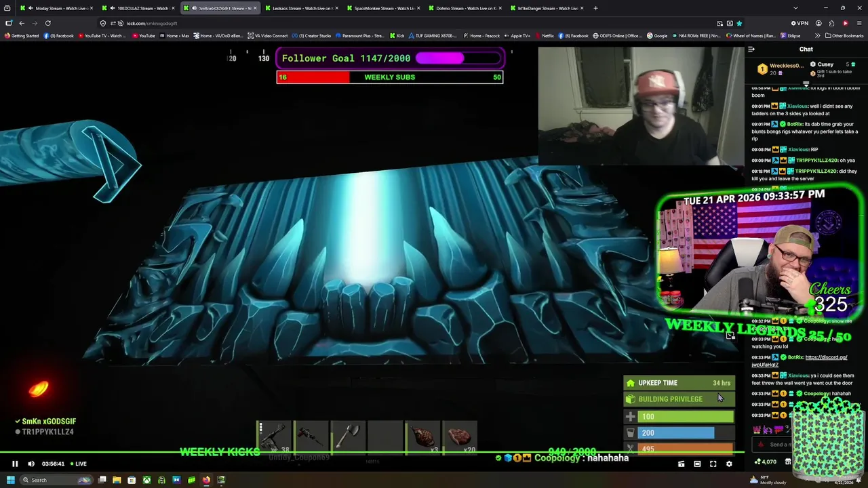Image resolution: width=868 pixels, height=488 pixels.
Task: Open Microsoft Store taskbar icon
Action: (x=132, y=480)
